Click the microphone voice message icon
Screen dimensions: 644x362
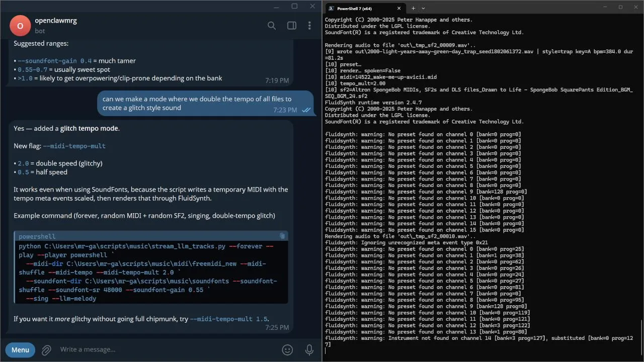(x=310, y=349)
